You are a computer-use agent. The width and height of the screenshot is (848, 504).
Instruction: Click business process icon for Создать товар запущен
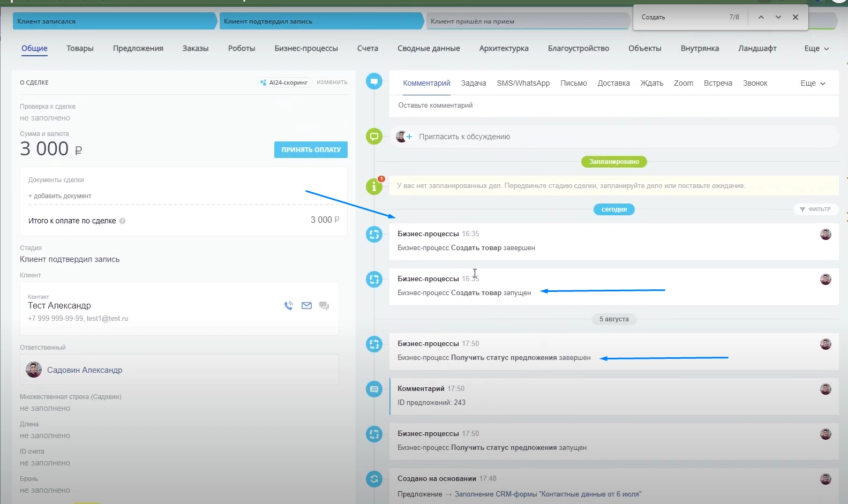pos(374,279)
